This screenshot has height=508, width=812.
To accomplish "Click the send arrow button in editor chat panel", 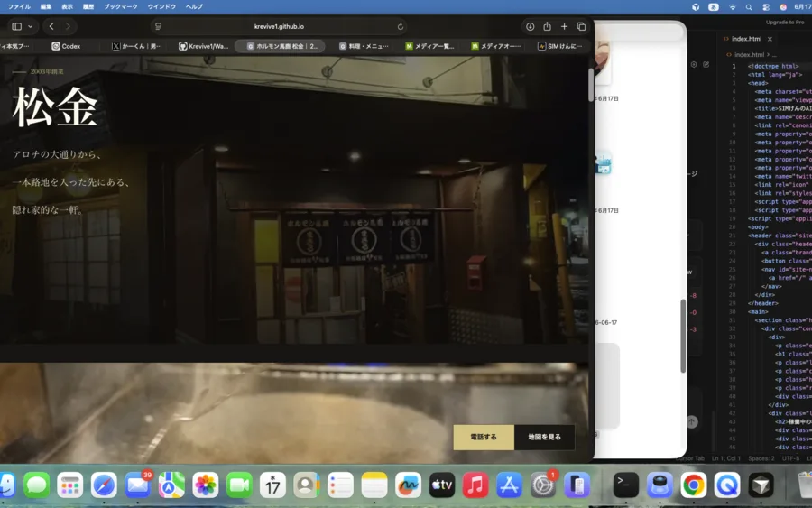I will pyautogui.click(x=692, y=422).
